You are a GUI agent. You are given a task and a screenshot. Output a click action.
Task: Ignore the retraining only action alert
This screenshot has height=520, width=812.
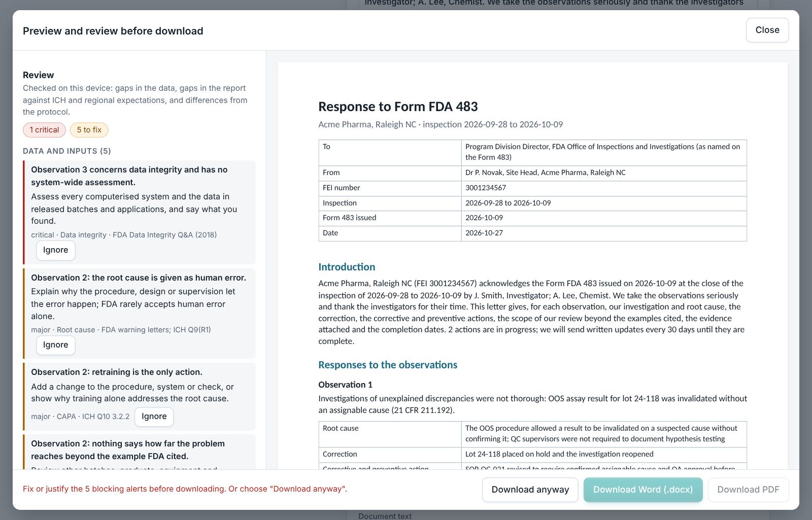[x=154, y=417]
